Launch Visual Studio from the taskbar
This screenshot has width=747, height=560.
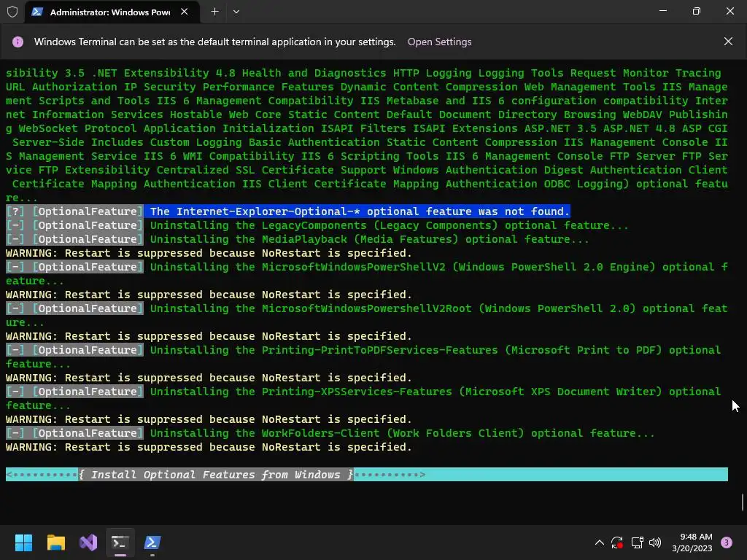pyautogui.click(x=88, y=542)
